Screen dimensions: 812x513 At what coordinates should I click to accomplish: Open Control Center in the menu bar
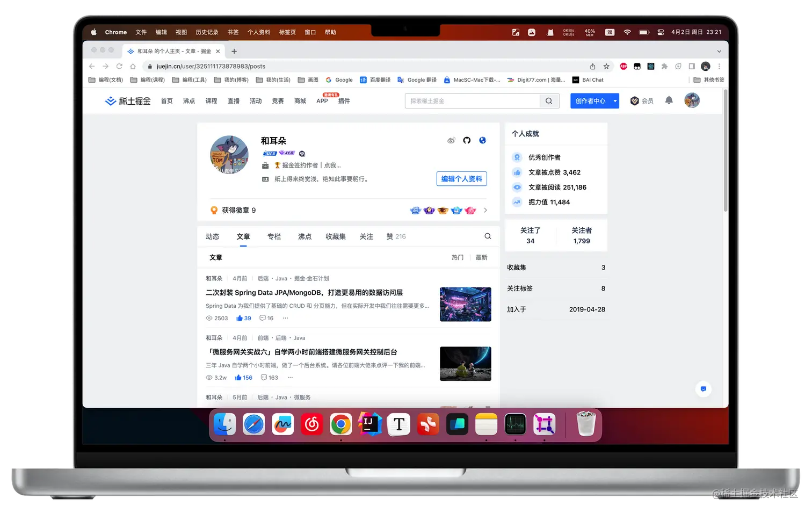point(661,32)
